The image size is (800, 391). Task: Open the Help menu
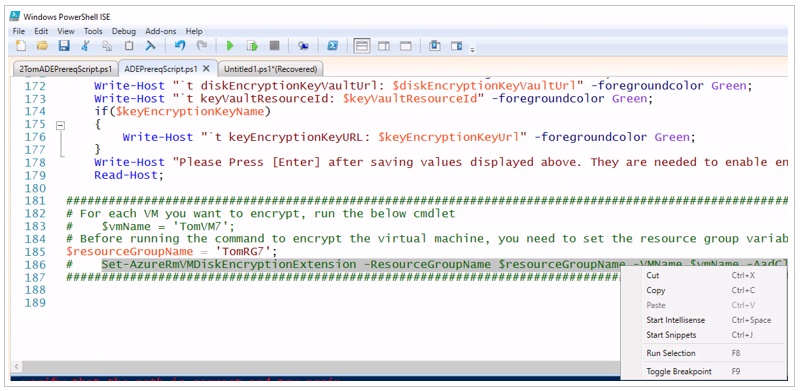coord(194,31)
